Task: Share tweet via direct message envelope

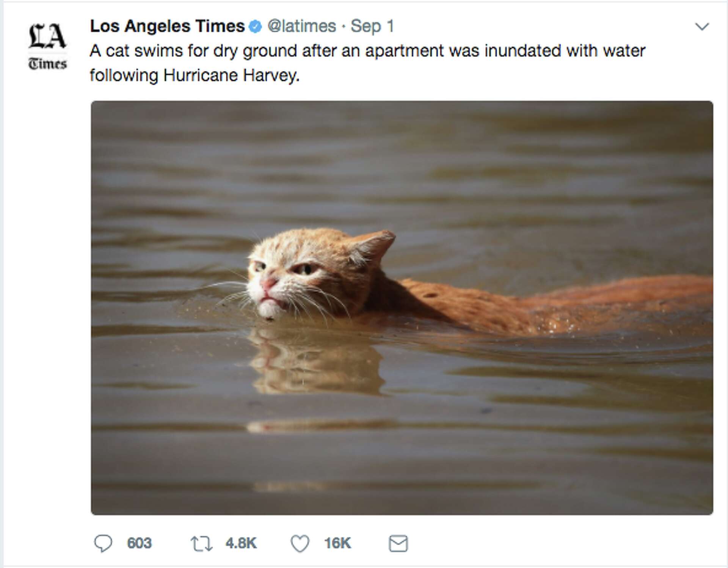Action: (398, 543)
